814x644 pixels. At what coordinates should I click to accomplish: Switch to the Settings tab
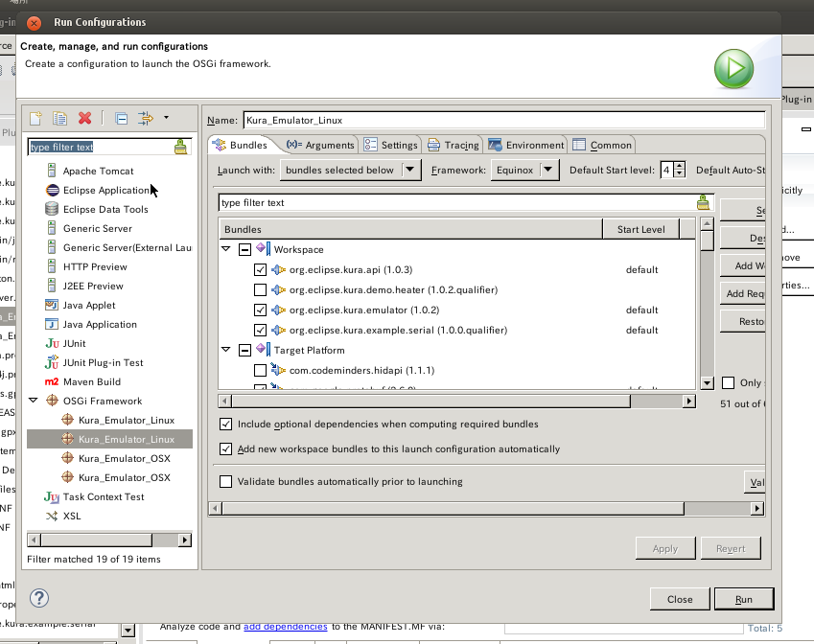391,145
